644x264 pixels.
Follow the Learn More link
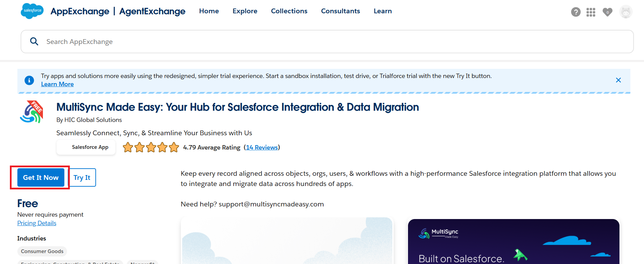point(57,84)
